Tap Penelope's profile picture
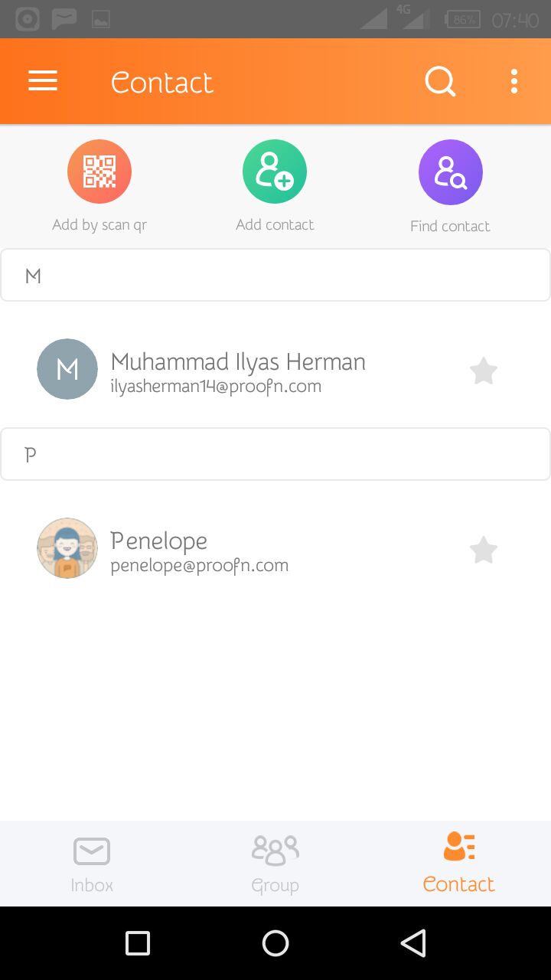Viewport: 551px width, 980px height. tap(67, 548)
